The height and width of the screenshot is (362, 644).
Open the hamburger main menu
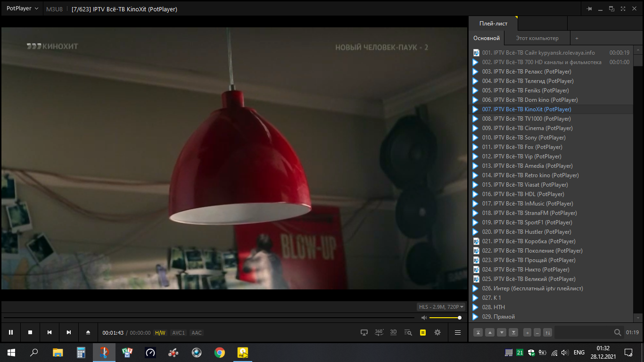tap(457, 332)
